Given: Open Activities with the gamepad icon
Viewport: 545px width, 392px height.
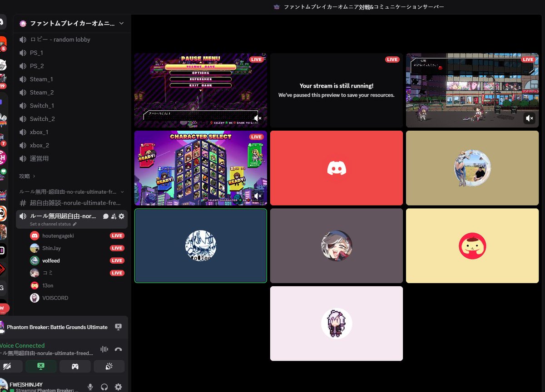Looking at the screenshot, I should tap(75, 366).
